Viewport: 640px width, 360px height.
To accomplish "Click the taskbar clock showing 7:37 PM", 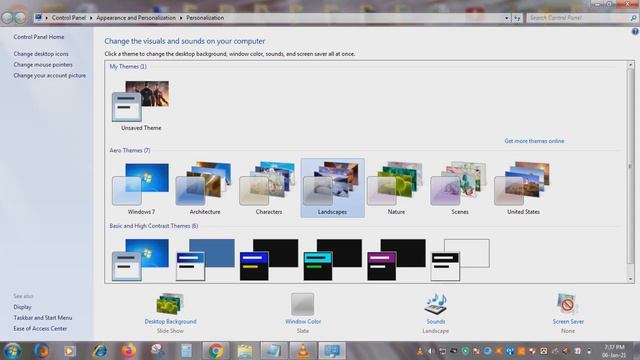I will (614, 351).
